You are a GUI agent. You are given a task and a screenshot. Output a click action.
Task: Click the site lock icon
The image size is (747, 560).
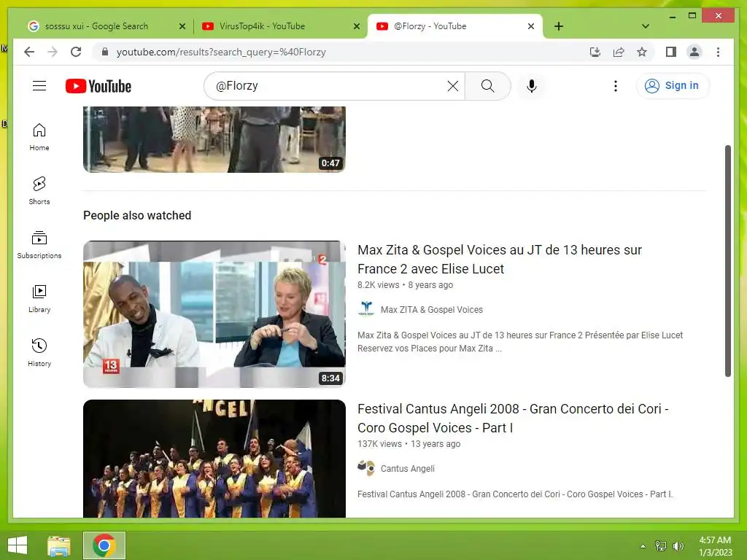[105, 52]
